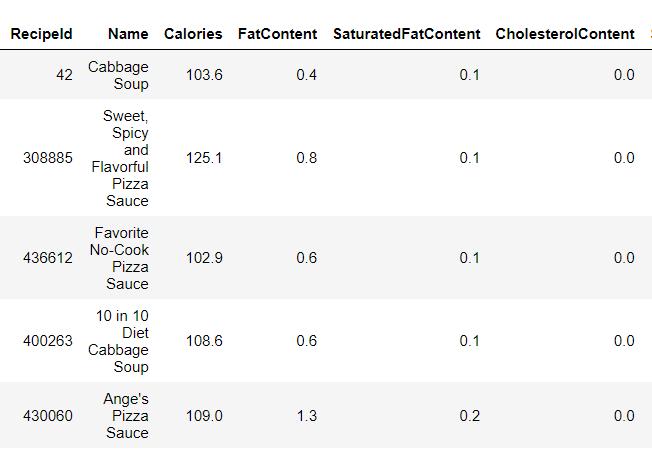Click the FatContent value 1.3
This screenshot has height=454, width=652.
click(307, 416)
